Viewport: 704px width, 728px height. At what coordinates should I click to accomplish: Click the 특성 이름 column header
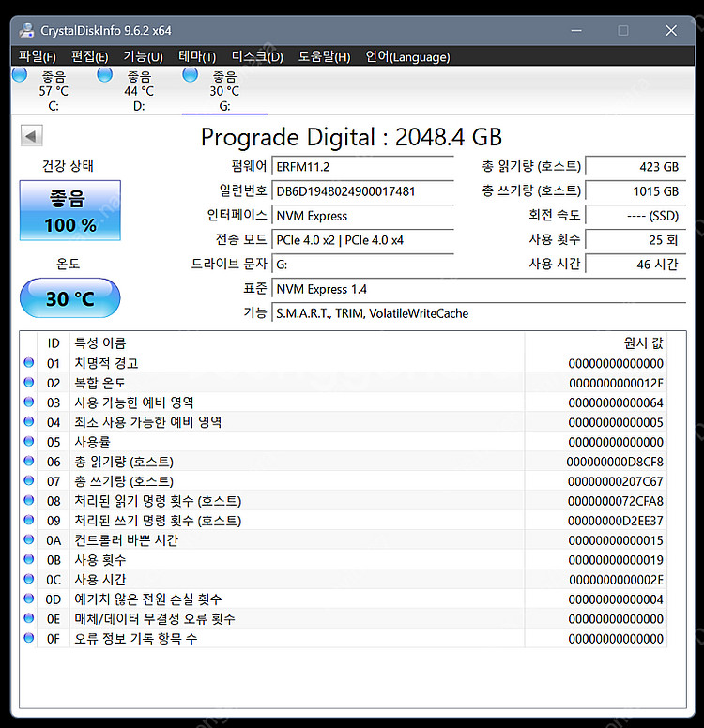coord(298,343)
